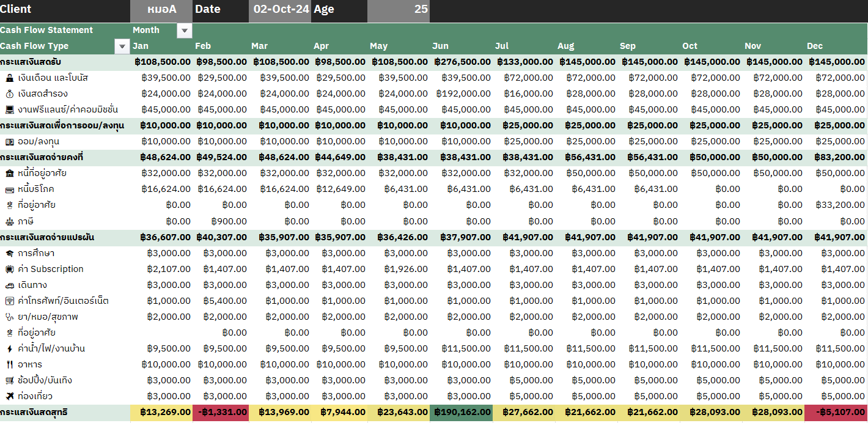Click the airplane icon beside ท่องเที่ยว
This screenshot has height=423, width=868.
9,396
